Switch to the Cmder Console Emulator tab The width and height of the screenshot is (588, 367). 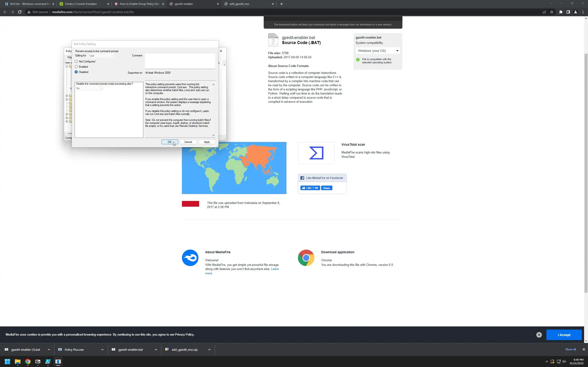pyautogui.click(x=81, y=4)
